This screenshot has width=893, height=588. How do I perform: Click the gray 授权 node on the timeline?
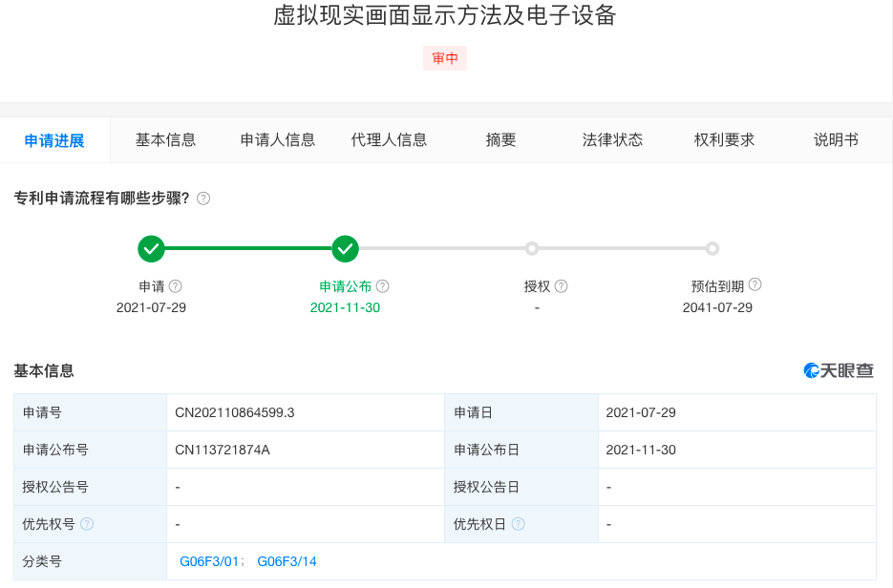coord(531,248)
